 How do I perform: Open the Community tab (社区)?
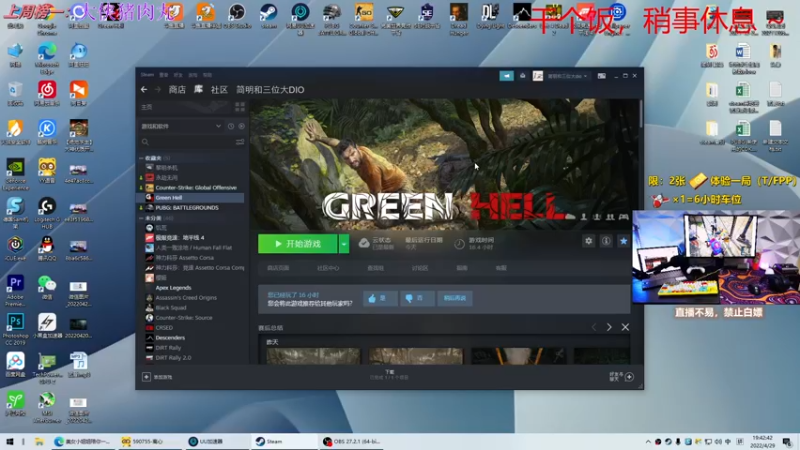coord(219,90)
